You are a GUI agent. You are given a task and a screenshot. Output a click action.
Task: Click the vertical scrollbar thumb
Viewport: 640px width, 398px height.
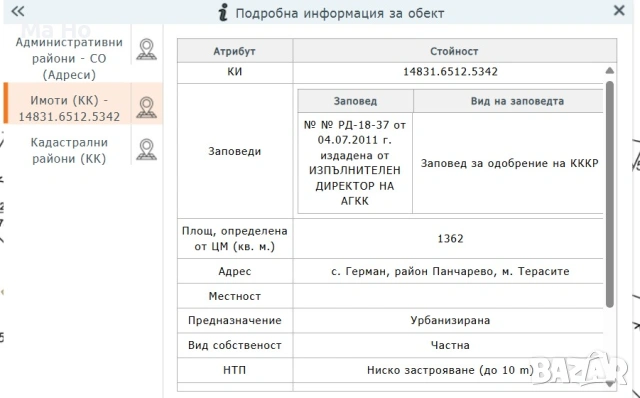pos(609,194)
